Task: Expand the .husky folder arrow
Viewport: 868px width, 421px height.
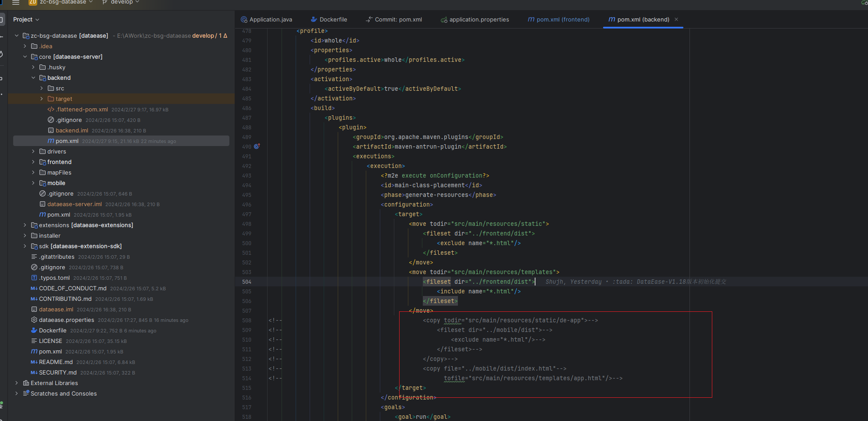Action: tap(33, 67)
